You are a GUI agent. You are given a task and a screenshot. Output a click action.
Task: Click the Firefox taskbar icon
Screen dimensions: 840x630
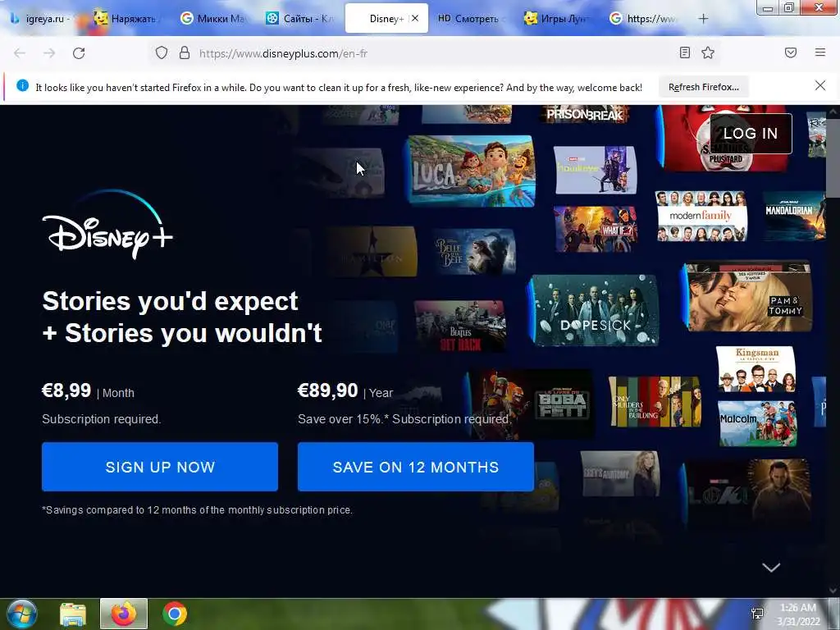[x=124, y=614]
